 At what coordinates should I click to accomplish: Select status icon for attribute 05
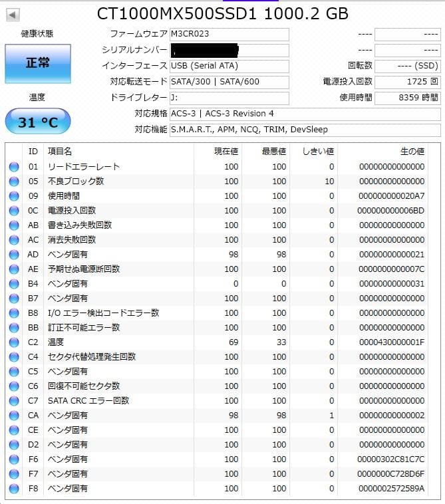[14, 182]
